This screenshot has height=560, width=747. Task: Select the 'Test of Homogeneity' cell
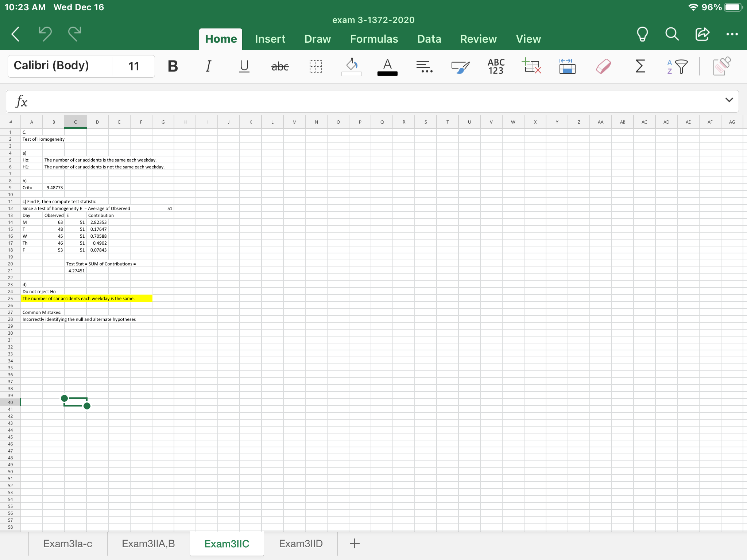tap(43, 139)
